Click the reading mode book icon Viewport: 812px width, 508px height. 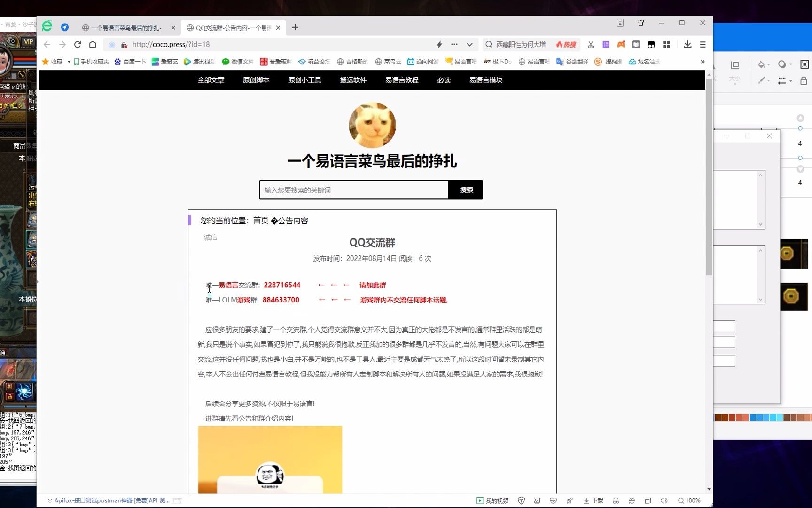pos(636,44)
